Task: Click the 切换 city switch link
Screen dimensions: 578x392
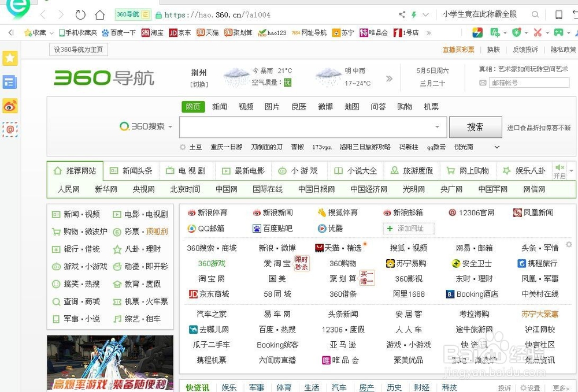Action: [199, 84]
